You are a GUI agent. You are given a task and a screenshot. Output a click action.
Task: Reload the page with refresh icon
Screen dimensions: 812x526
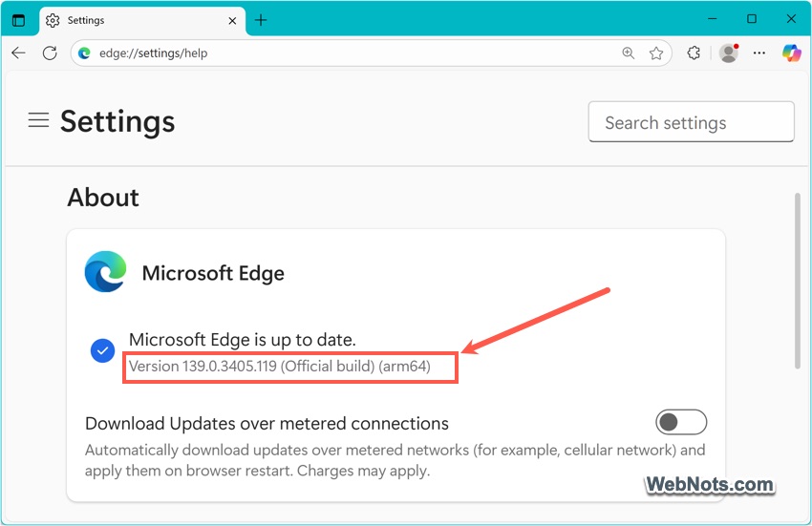coord(50,53)
